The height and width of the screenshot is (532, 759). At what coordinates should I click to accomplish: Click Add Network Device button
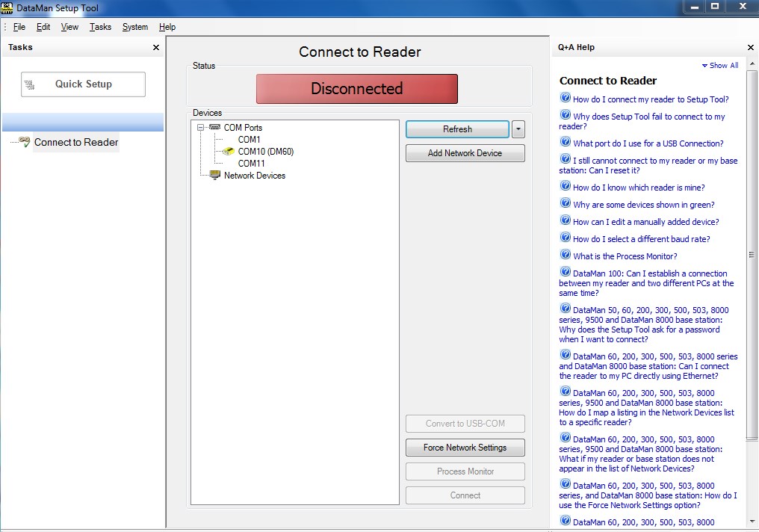pos(465,153)
